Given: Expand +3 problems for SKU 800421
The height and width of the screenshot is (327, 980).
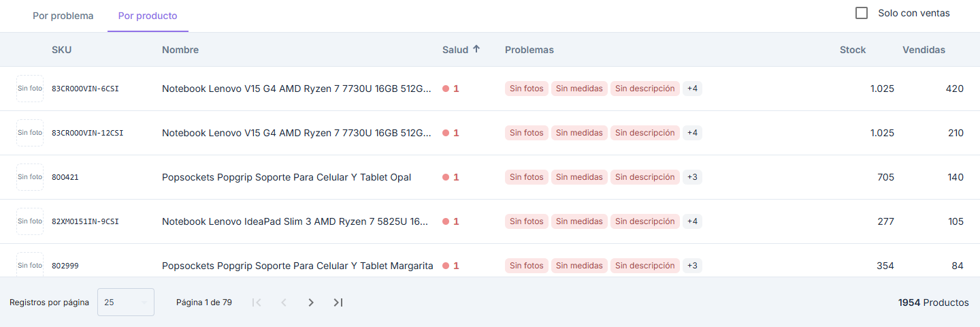Looking at the screenshot, I should (x=692, y=177).
